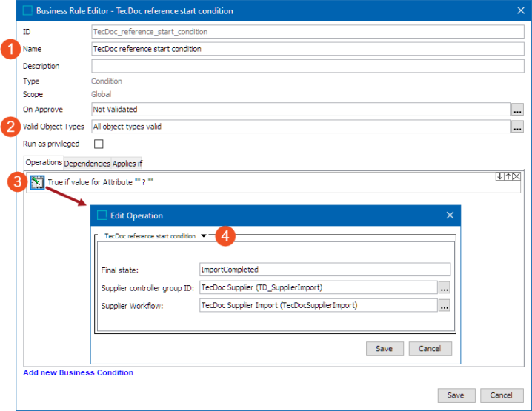Click the Description label
The height and width of the screenshot is (411, 532).
pyautogui.click(x=41, y=66)
